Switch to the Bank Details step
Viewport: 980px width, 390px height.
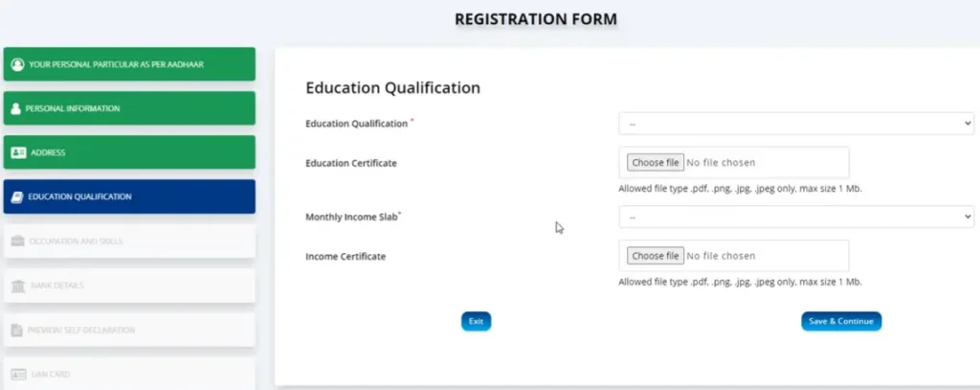click(x=56, y=286)
